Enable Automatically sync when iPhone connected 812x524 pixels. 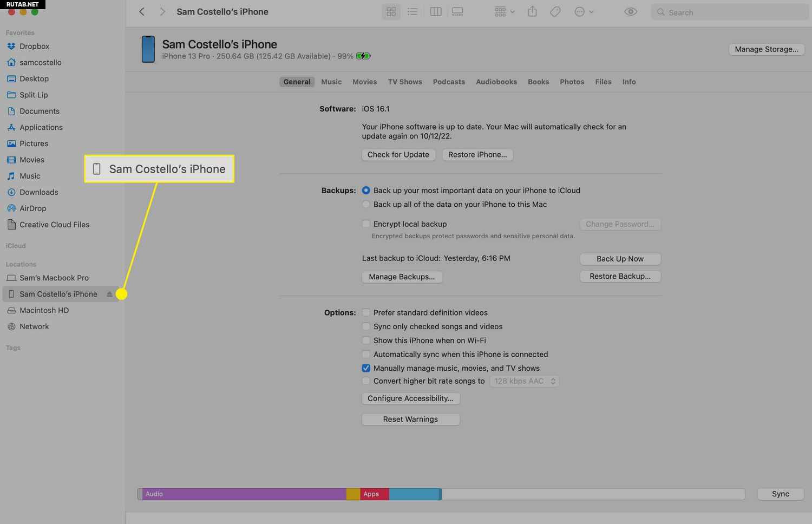coord(366,355)
